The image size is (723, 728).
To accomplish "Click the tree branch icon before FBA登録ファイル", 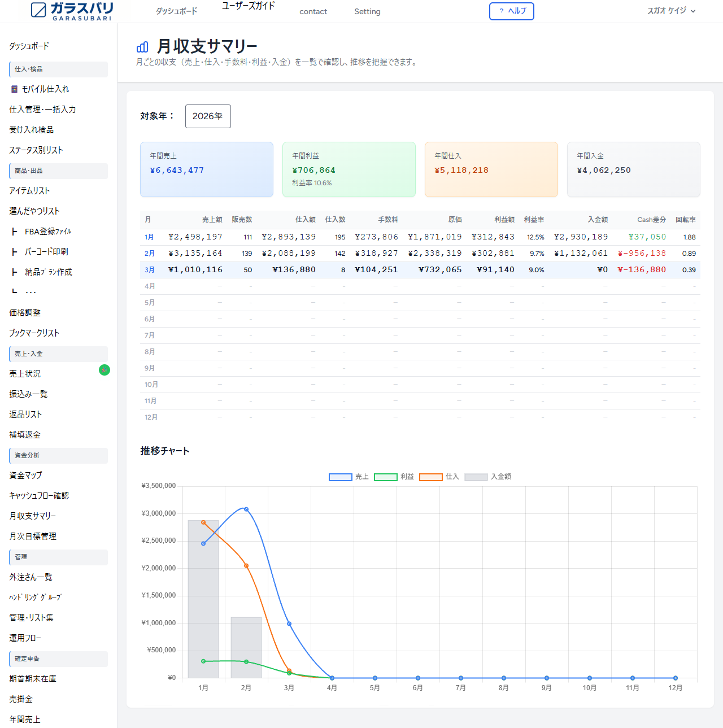I will (15, 232).
